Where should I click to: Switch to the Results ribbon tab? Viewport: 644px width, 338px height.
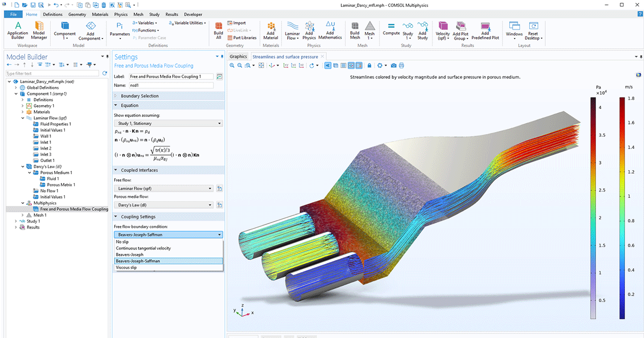pos(172,14)
